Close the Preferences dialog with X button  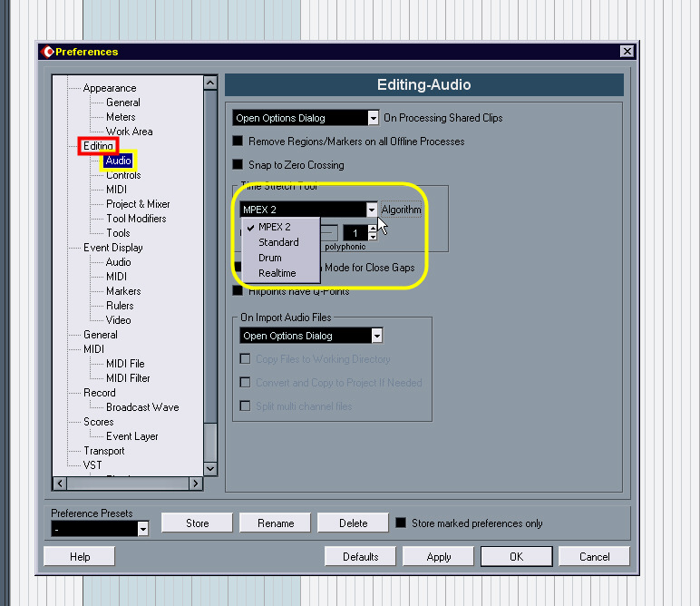627,52
